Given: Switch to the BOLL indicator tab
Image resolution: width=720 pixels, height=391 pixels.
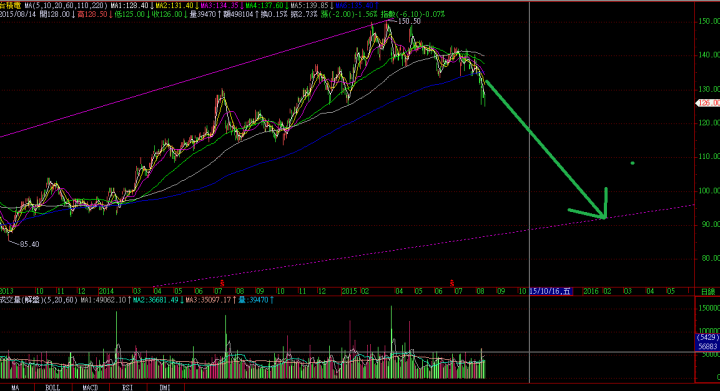Looking at the screenshot, I should tap(53, 387).
